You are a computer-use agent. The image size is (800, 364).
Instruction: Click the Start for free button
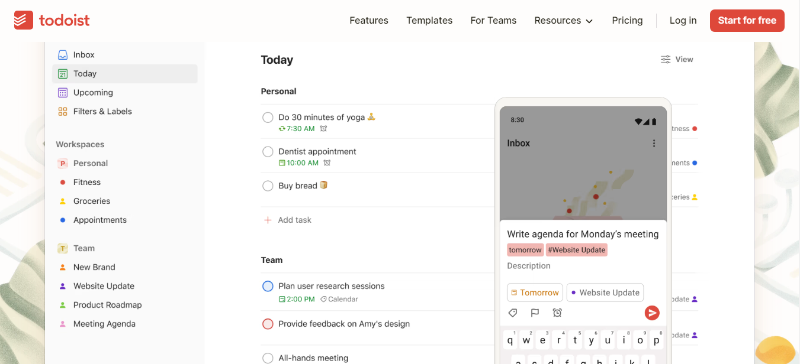747,20
